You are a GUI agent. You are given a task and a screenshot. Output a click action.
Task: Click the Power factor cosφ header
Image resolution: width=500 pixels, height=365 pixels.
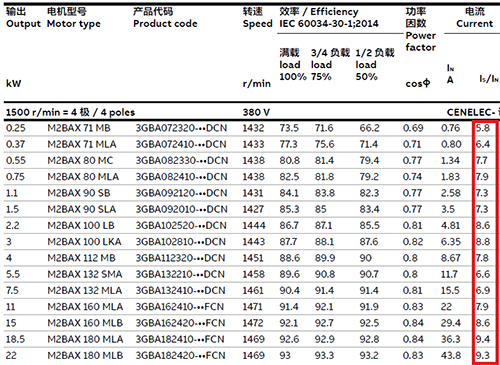(x=421, y=47)
